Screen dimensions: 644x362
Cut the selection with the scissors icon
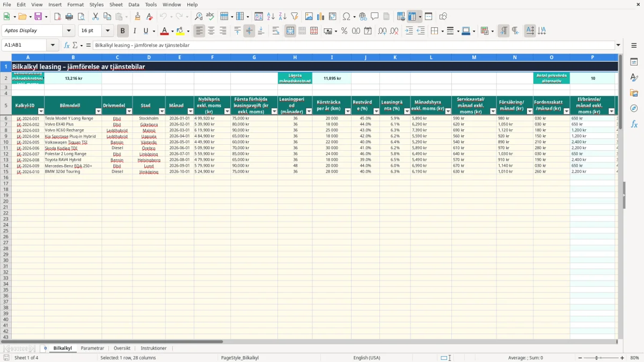pyautogui.click(x=96, y=17)
